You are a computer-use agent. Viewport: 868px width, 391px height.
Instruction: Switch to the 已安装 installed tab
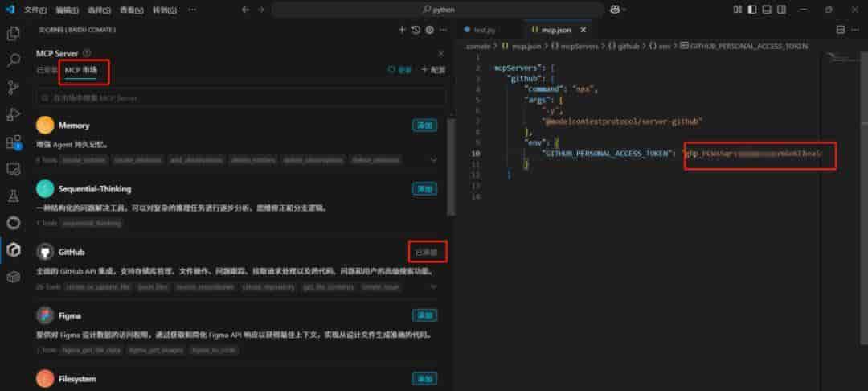tap(47, 70)
